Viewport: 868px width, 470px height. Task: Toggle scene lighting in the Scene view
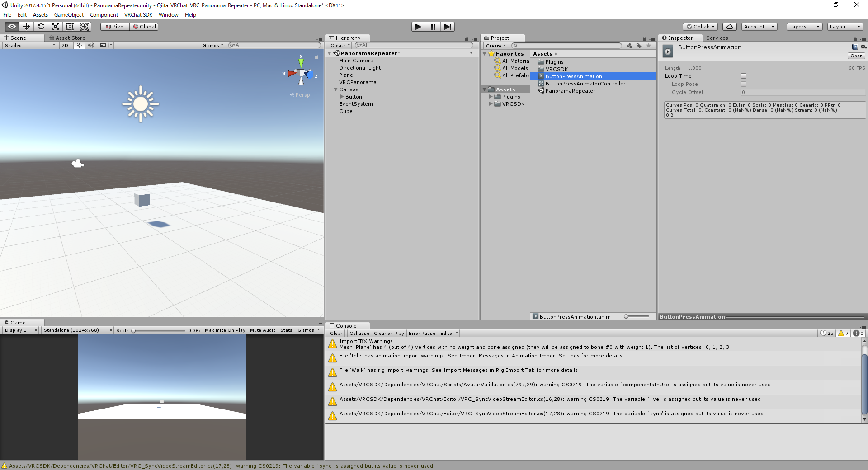tap(80, 45)
